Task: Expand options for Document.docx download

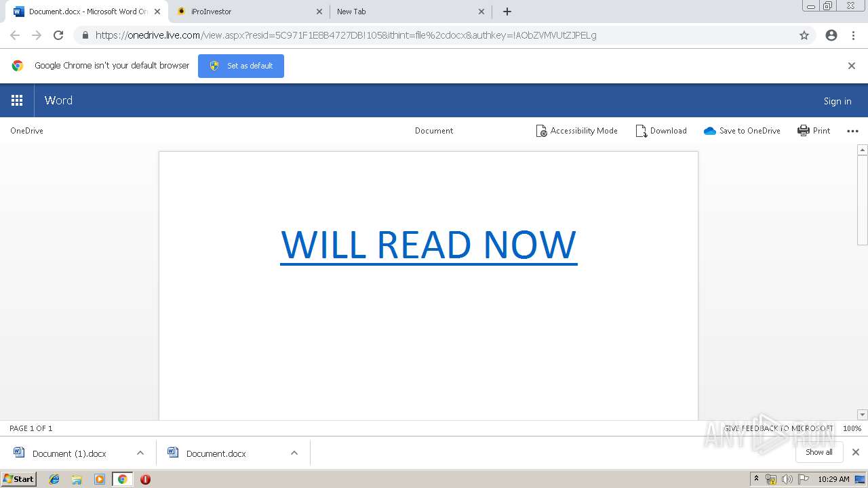Action: point(294,453)
